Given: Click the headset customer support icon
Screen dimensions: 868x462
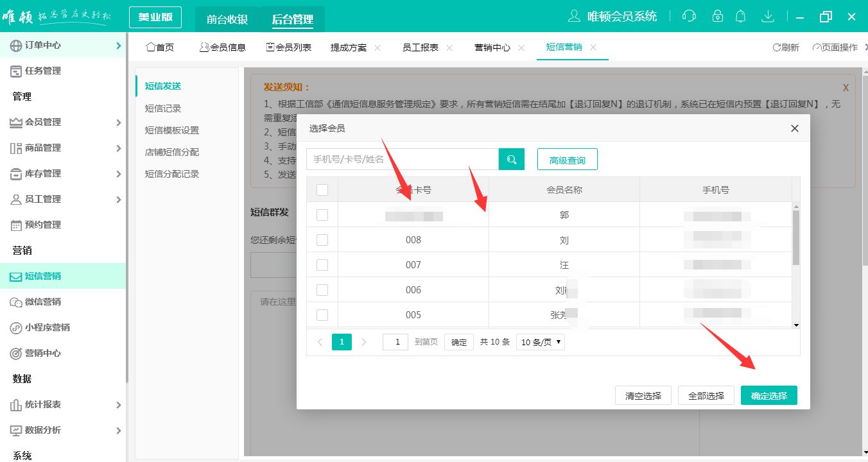Looking at the screenshot, I should [x=689, y=15].
